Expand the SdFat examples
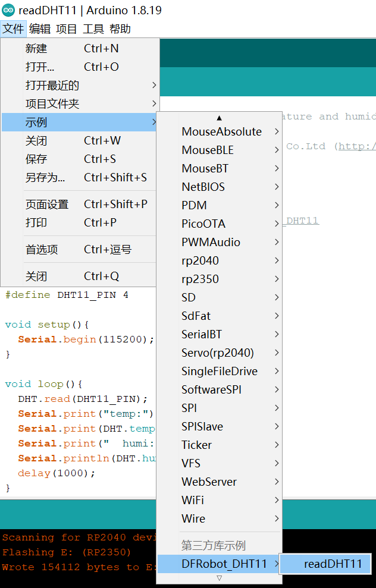The image size is (376, 588). pyautogui.click(x=219, y=316)
